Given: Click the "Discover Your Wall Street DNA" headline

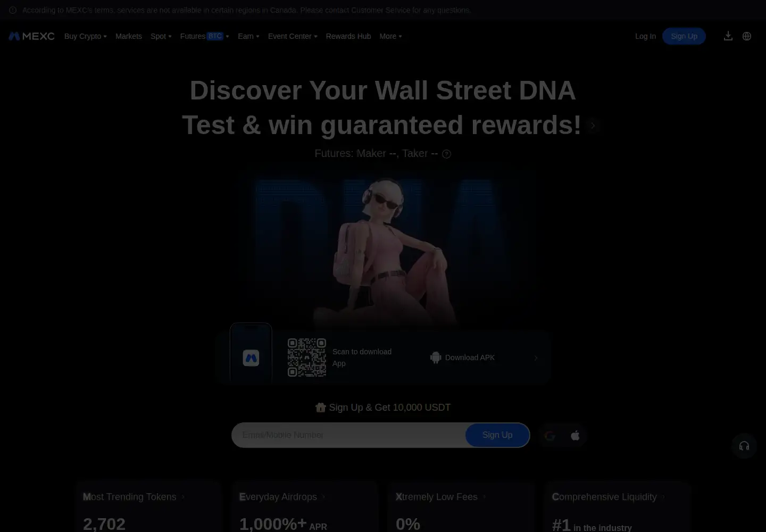Looking at the screenshot, I should click(383, 90).
